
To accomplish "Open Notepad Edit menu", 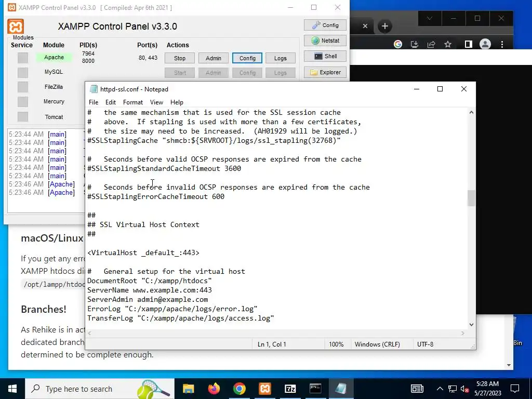I will coord(111,102).
